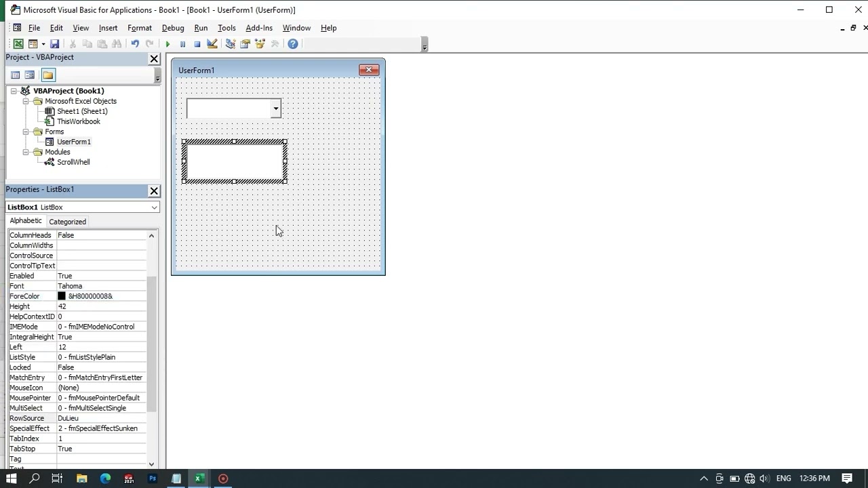Open the ListBox1 object selector dropdown
868x488 pixels.
click(154, 207)
